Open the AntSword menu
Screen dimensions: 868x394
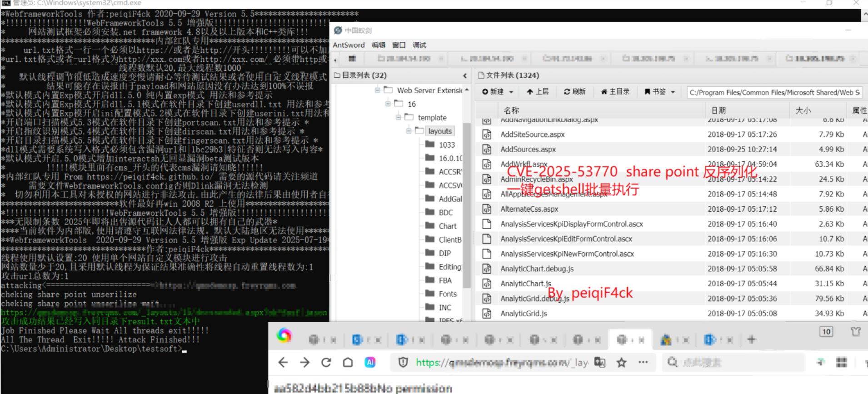[x=349, y=45]
